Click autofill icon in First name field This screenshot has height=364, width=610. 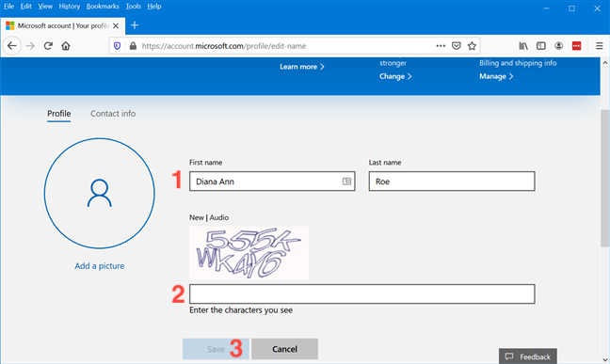tap(346, 182)
